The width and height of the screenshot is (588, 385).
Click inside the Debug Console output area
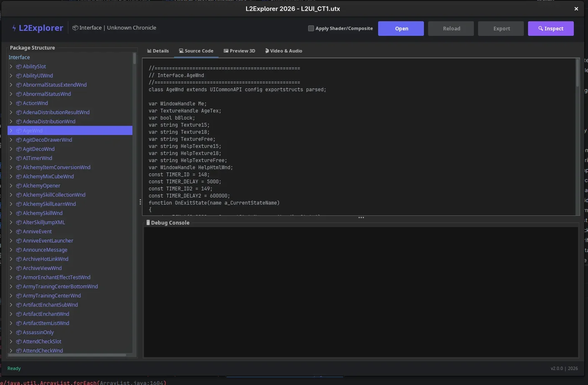[361, 292]
